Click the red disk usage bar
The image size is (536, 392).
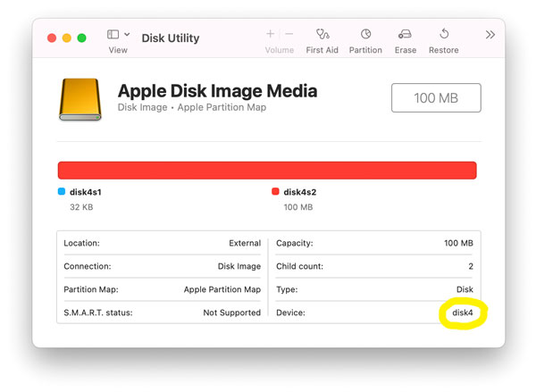[x=267, y=171]
